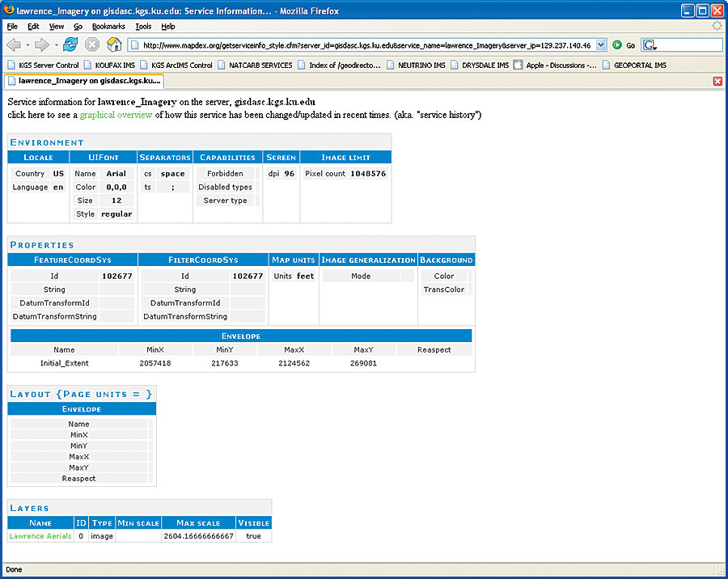The image size is (728, 579).
Task: Close the tab with red X button
Action: click(x=717, y=81)
